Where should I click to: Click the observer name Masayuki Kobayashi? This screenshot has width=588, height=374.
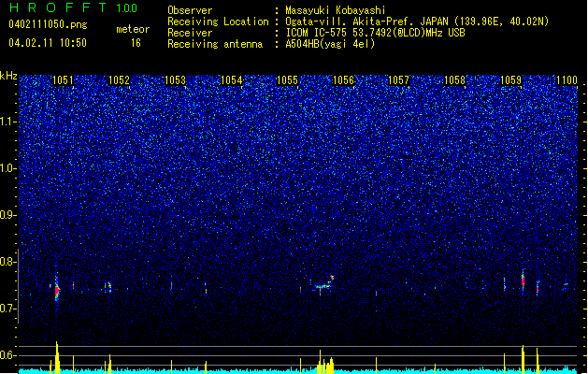coord(336,10)
